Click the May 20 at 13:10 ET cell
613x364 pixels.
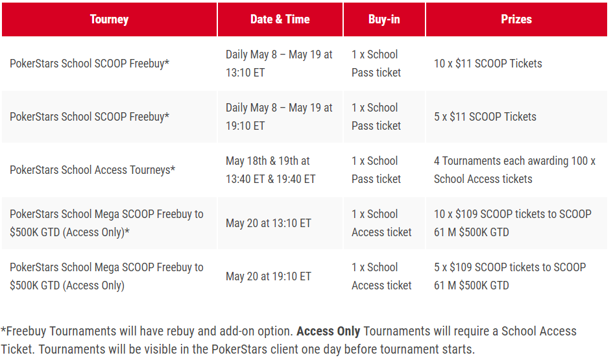coord(269,223)
